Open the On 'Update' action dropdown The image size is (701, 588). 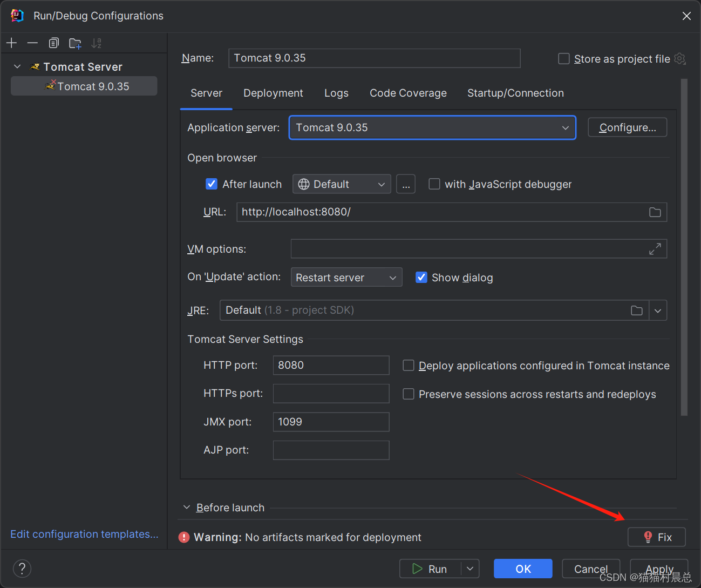(346, 278)
